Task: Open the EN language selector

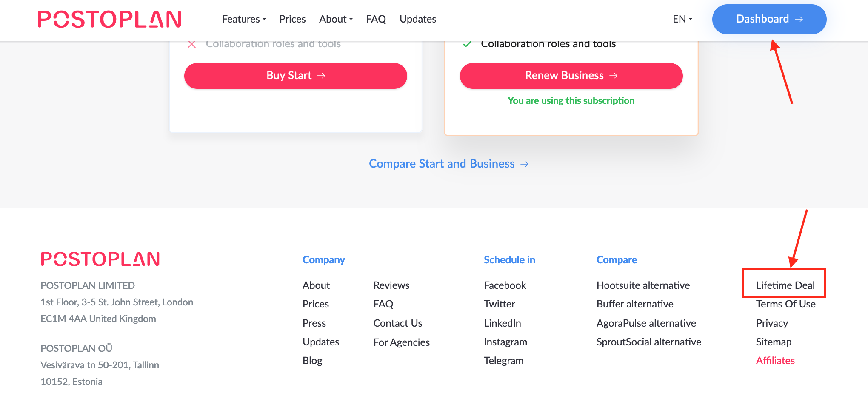Action: (x=682, y=19)
